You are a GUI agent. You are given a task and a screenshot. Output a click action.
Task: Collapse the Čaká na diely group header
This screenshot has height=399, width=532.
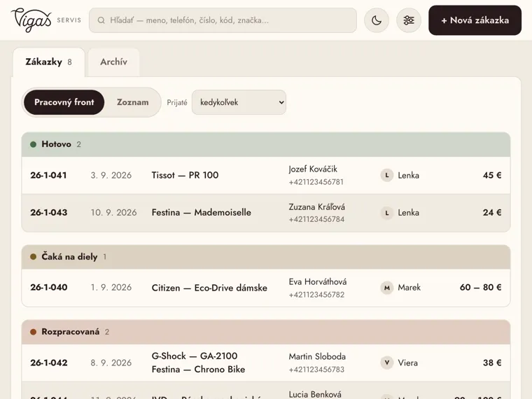click(x=266, y=257)
